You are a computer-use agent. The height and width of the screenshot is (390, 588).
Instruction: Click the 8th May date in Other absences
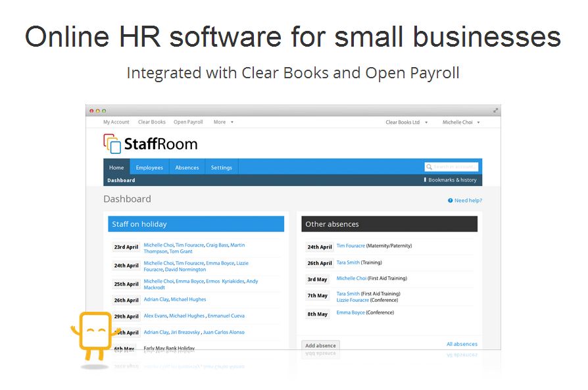point(317,314)
